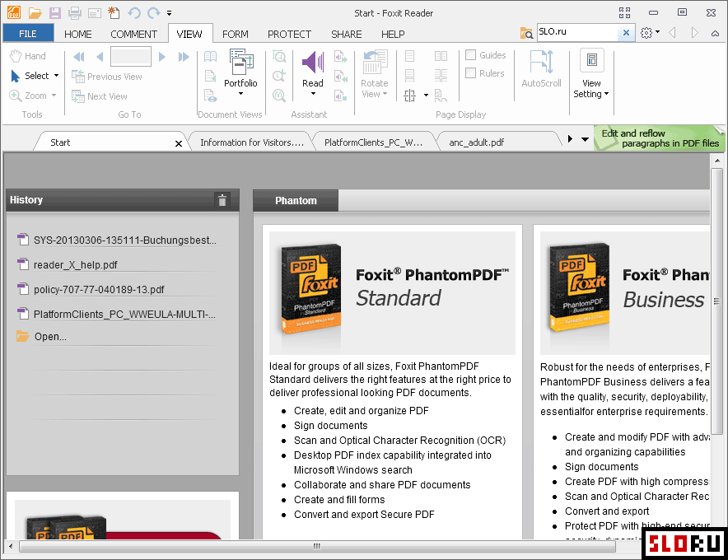Screen dimensions: 728x560
Task: Go to the previous page
Action: coord(100,57)
